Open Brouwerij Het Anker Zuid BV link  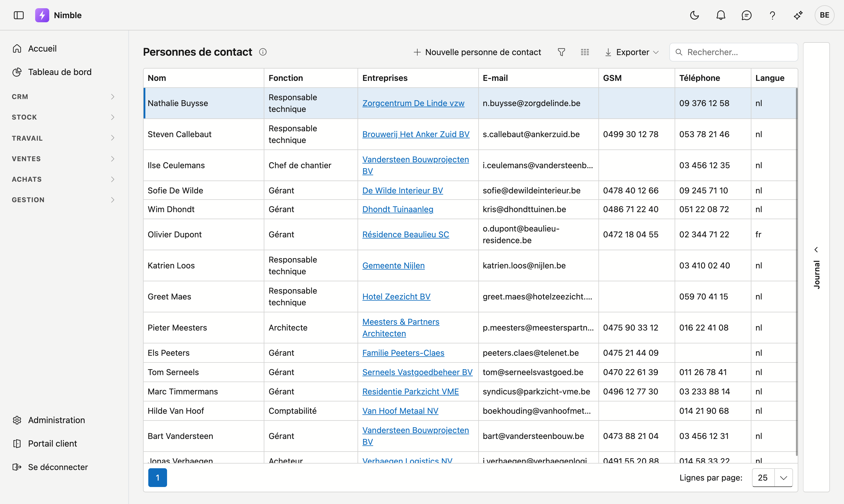coord(416,134)
